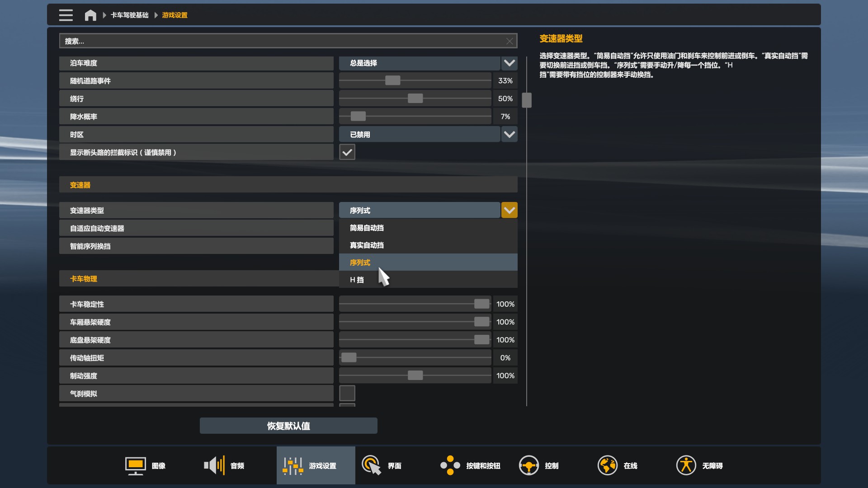Click the 恢复默认值 button
This screenshot has height=488, width=868.
click(x=288, y=426)
